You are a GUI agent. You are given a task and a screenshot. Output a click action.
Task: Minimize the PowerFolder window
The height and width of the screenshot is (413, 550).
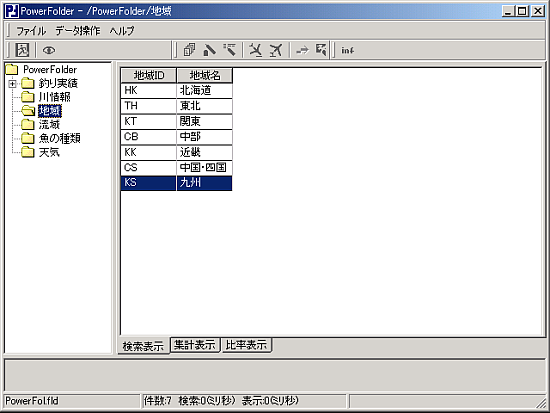508,11
